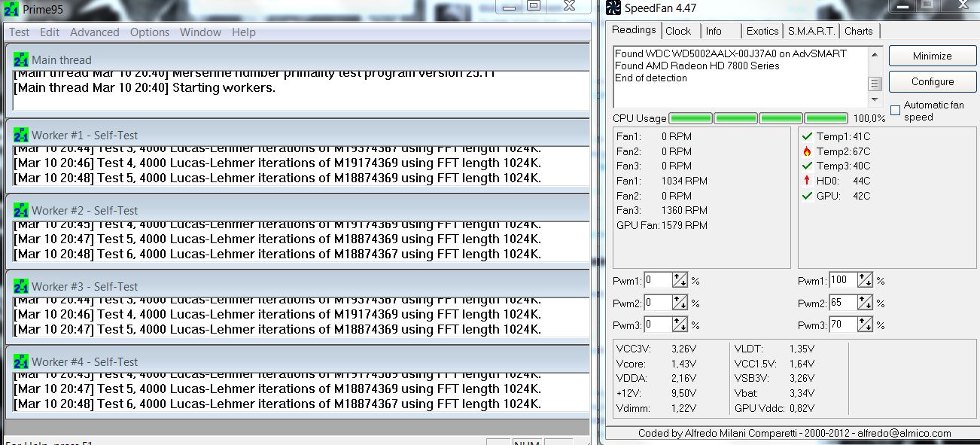Viewport: 980px width, 445px height.
Task: Click the GPU Vddc 0,82V reading
Action: pyautogui.click(x=775, y=408)
